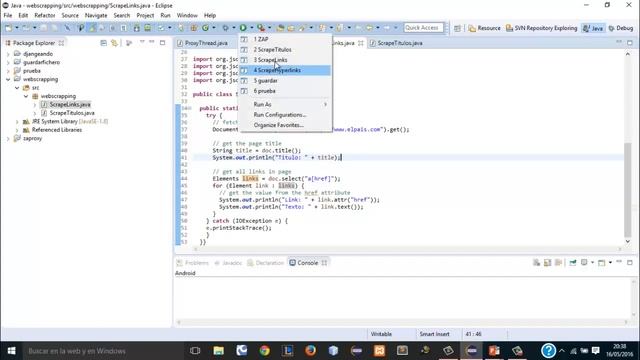Maximize the Console view
The height and width of the screenshot is (360, 640).
click(630, 262)
